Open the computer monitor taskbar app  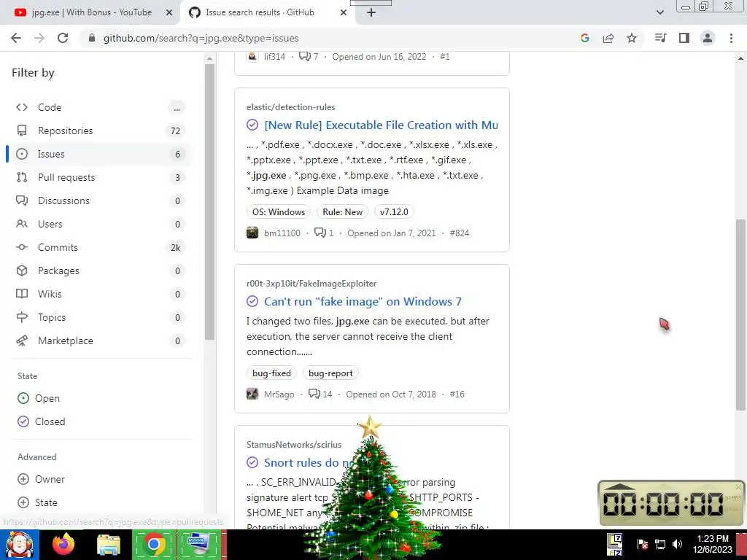198,545
